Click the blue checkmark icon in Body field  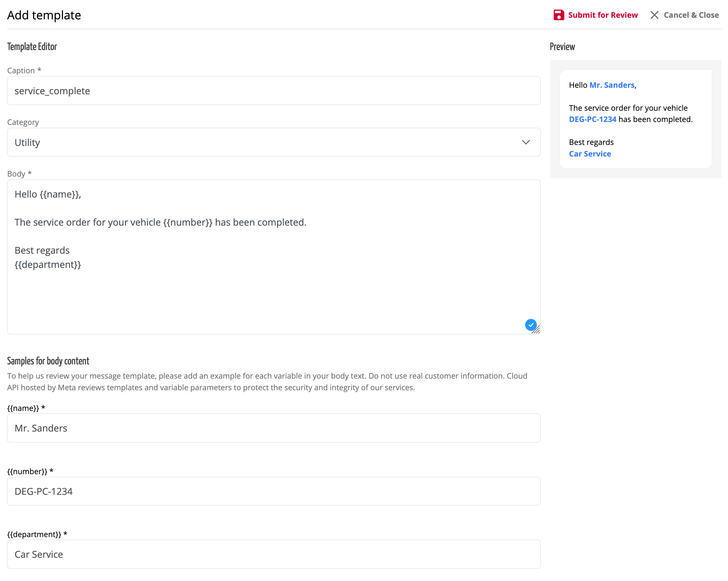pyautogui.click(x=530, y=325)
